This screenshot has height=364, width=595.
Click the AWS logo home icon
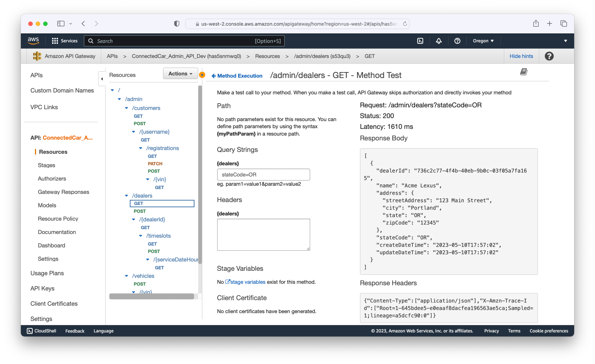(33, 41)
